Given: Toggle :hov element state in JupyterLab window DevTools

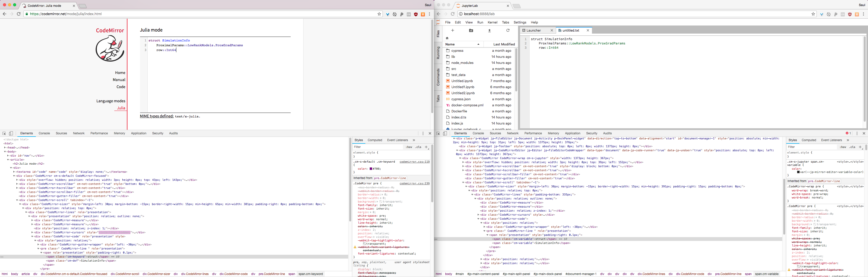Looking at the screenshot, I should coord(843,147).
